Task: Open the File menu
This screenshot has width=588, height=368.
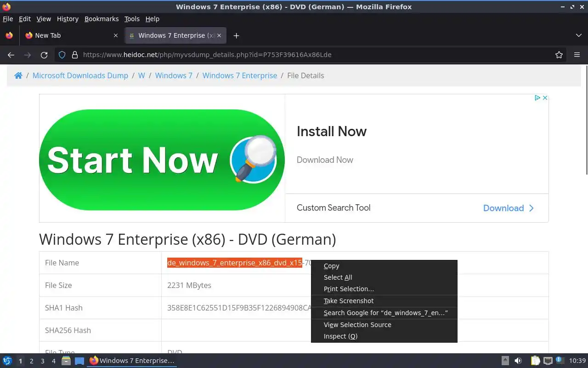Action: pyautogui.click(x=8, y=19)
